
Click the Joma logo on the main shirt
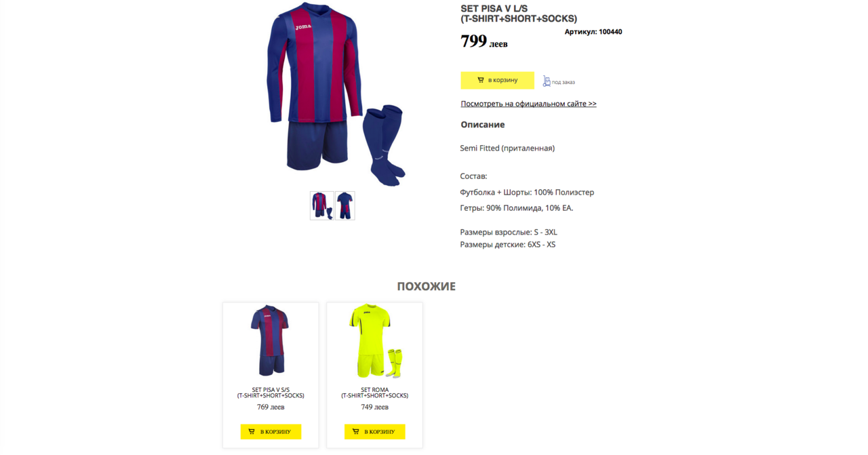pyautogui.click(x=303, y=27)
